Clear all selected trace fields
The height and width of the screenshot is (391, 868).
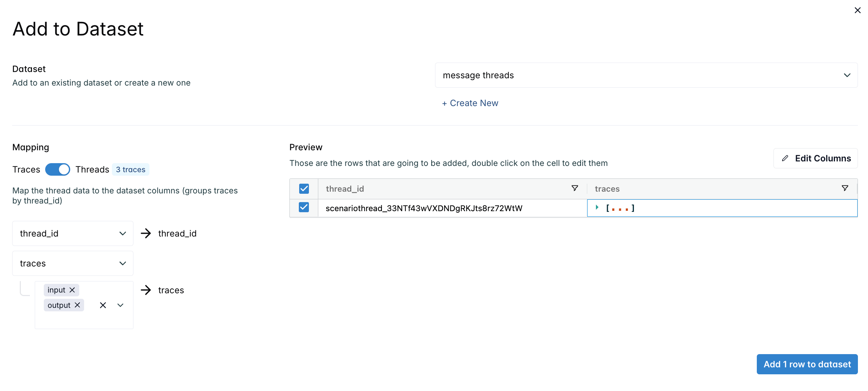click(x=103, y=305)
